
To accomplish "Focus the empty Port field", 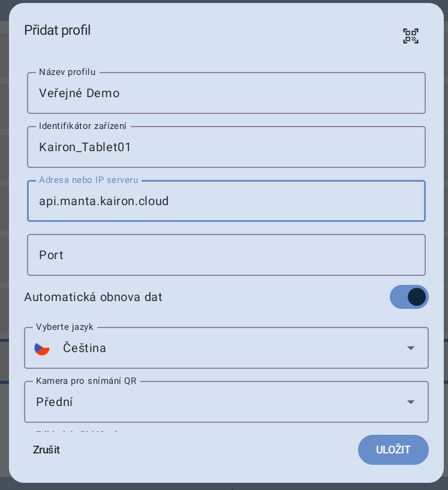I will tap(226, 255).
